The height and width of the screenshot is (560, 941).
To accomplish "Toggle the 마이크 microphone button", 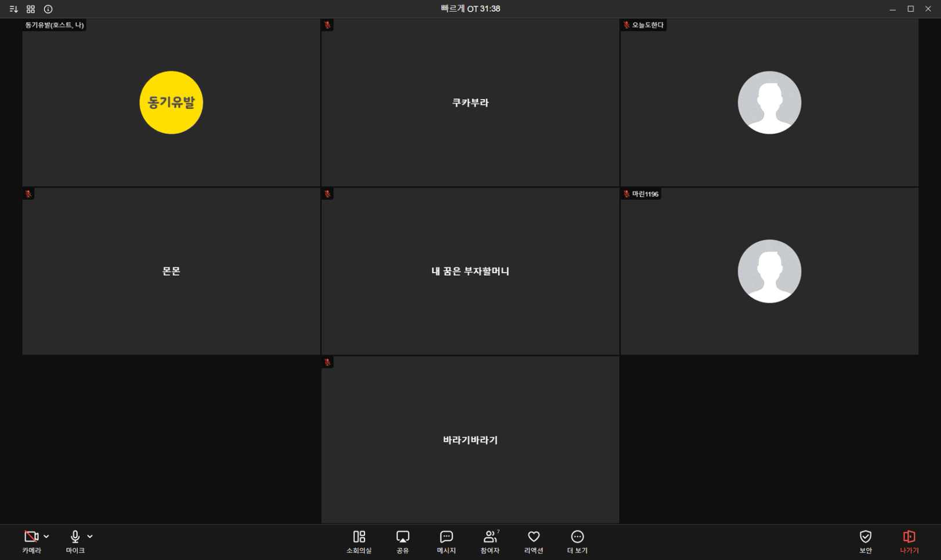I will pyautogui.click(x=75, y=542).
